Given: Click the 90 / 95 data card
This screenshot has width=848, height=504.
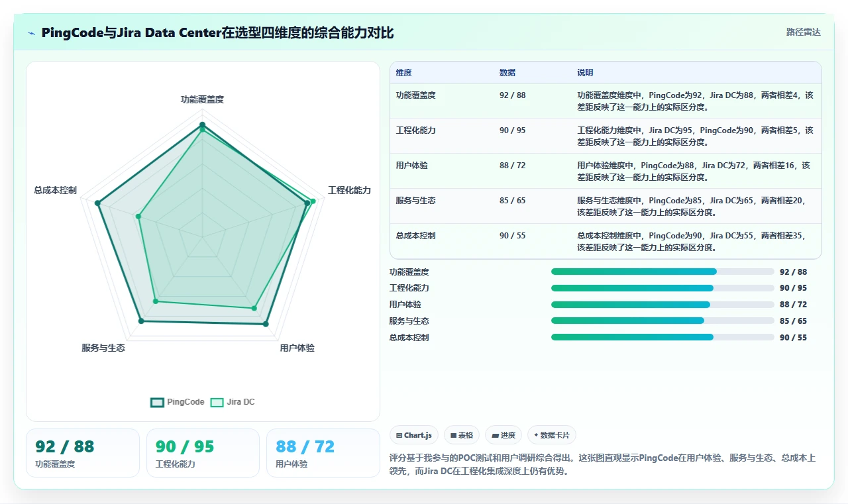Looking at the screenshot, I should pos(203,453).
